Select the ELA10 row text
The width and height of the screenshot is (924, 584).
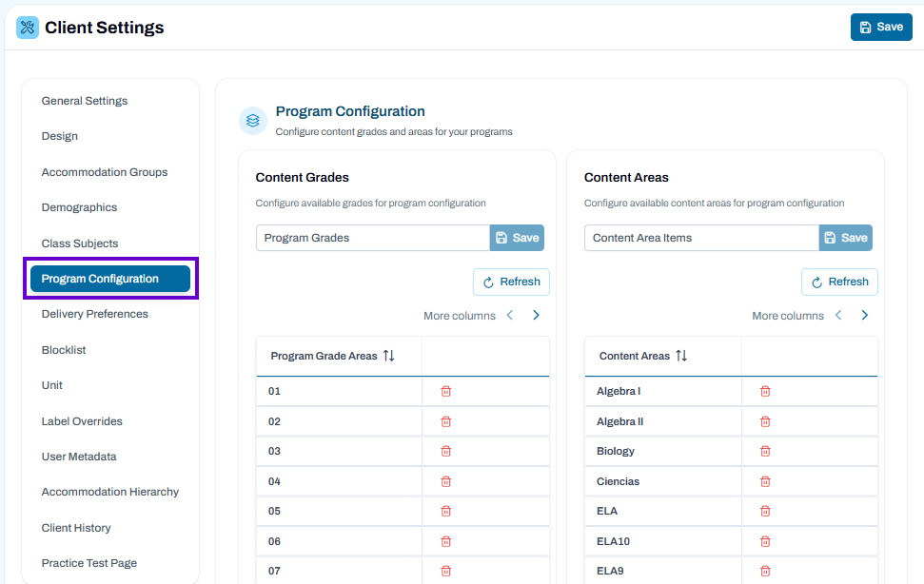[x=613, y=541]
